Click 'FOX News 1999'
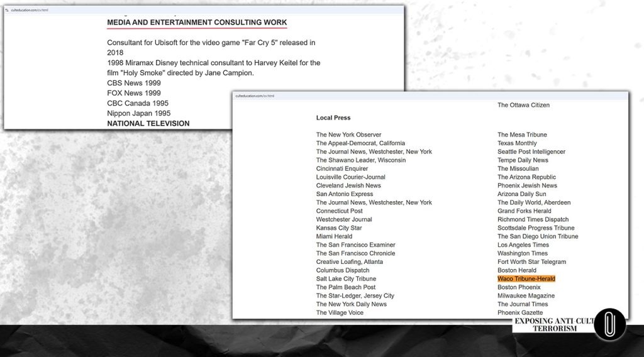Viewport: 644px width, 357px height. [x=134, y=93]
